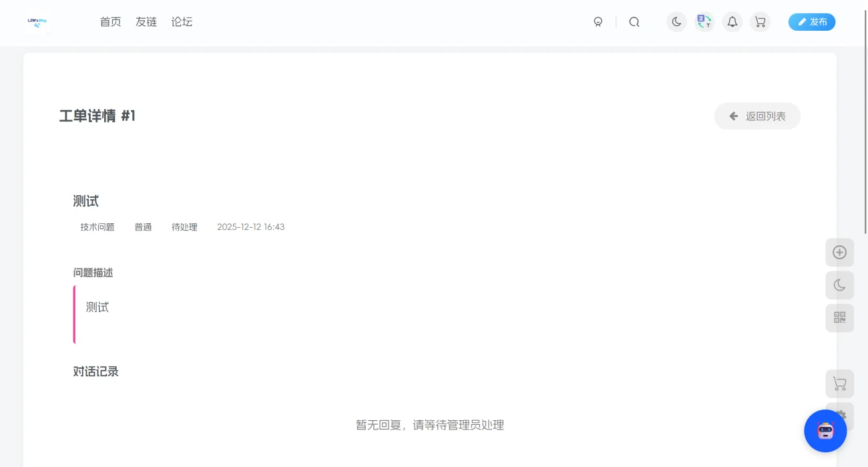Image resolution: width=868 pixels, height=467 pixels.
Task: Show the QR code from the sidebar
Action: click(x=839, y=318)
